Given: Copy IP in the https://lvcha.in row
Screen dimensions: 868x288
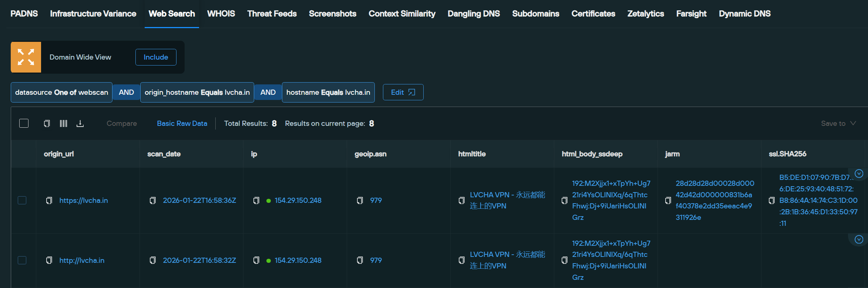Looking at the screenshot, I should (x=256, y=200).
